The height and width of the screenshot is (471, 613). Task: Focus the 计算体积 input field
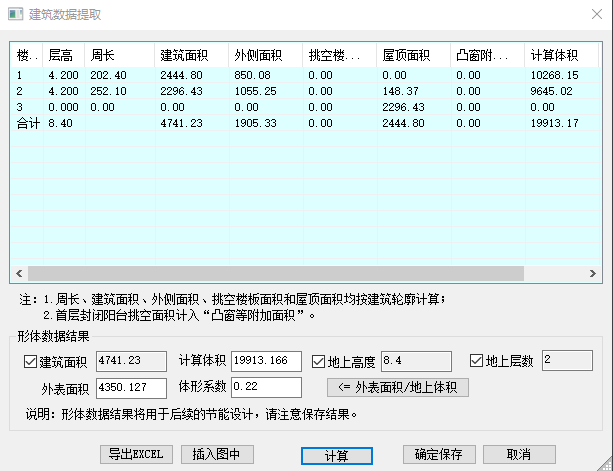point(265,361)
